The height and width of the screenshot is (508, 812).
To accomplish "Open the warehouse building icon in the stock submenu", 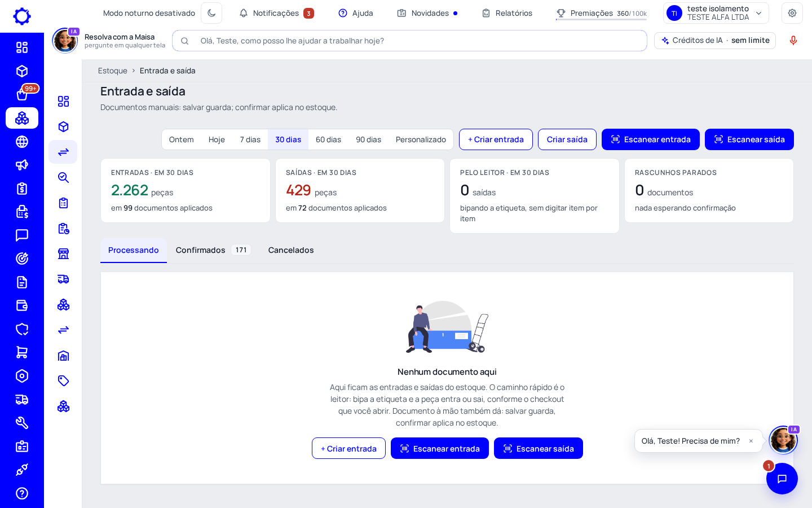I will coord(63,355).
